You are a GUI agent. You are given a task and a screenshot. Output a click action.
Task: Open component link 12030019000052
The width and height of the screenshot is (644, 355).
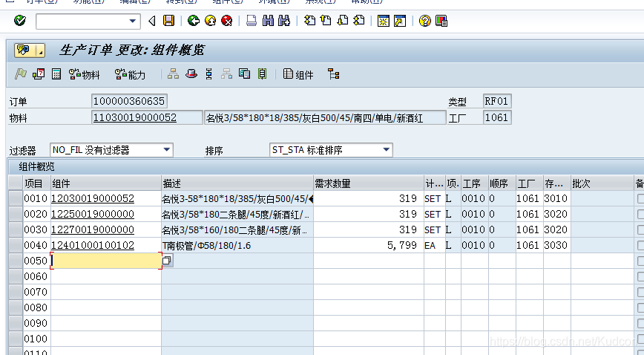93,199
